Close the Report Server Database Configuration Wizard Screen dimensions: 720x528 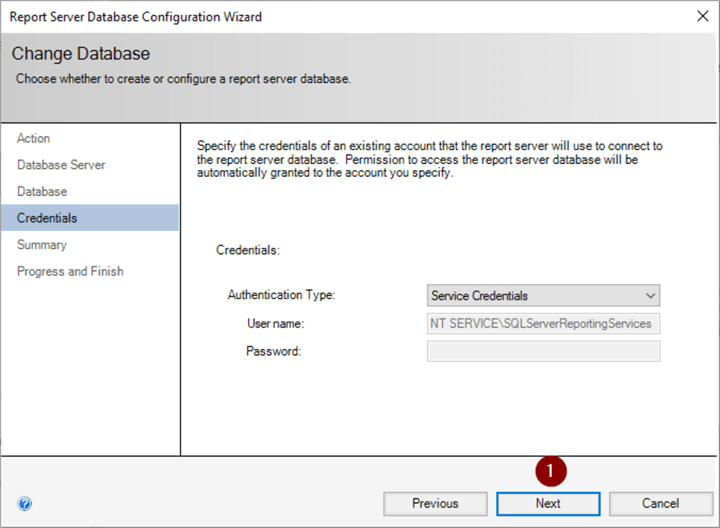point(699,17)
